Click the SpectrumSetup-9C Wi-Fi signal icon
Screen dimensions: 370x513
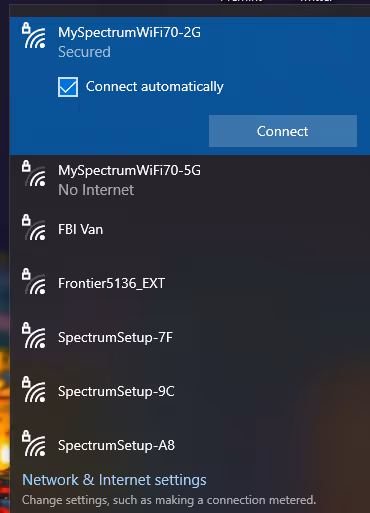34,390
